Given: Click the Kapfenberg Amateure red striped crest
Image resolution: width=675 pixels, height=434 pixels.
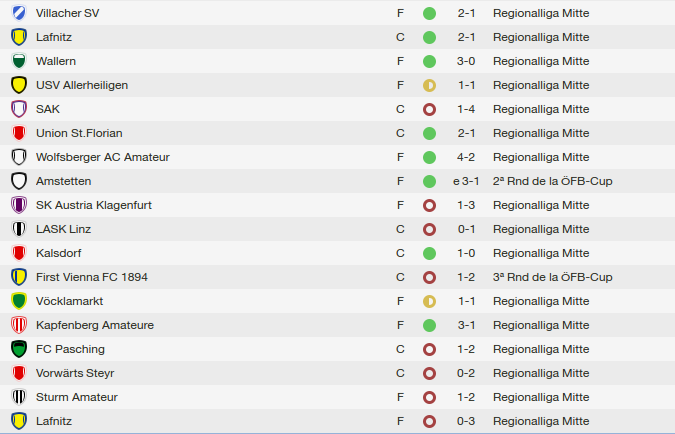Looking at the screenshot, I should (x=19, y=325).
